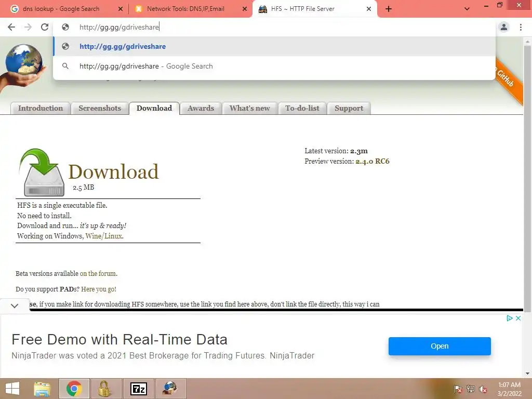Open the Screenshots page tab
This screenshot has width=532, height=399.
coord(100,108)
